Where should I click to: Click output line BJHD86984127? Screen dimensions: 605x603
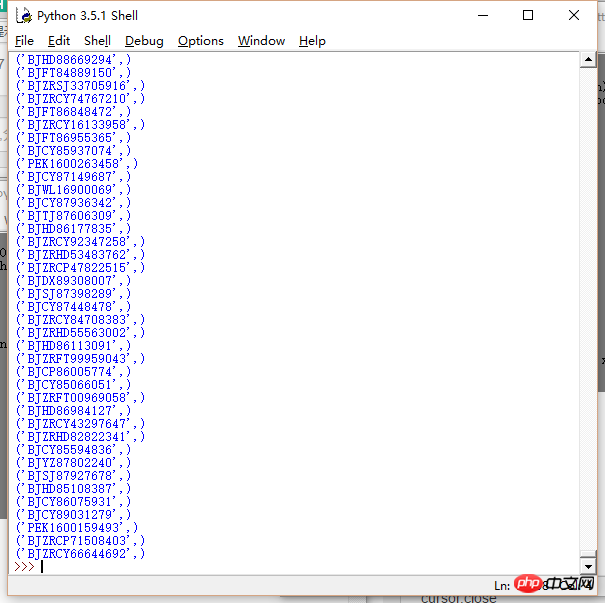click(x=73, y=411)
